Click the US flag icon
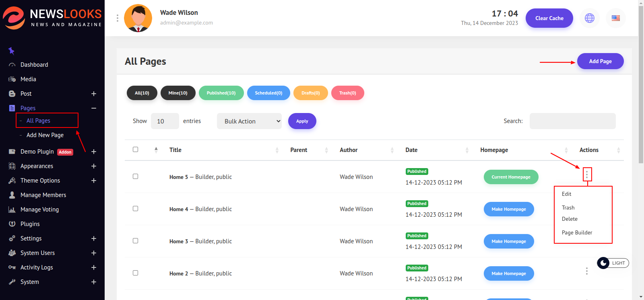Viewport: 644px width, 300px height. click(x=615, y=18)
